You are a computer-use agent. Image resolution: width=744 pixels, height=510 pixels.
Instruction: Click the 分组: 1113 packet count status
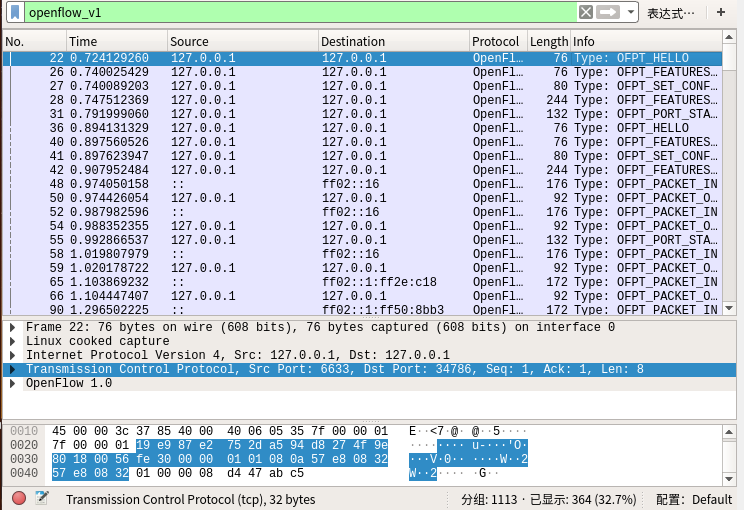tap(489, 499)
